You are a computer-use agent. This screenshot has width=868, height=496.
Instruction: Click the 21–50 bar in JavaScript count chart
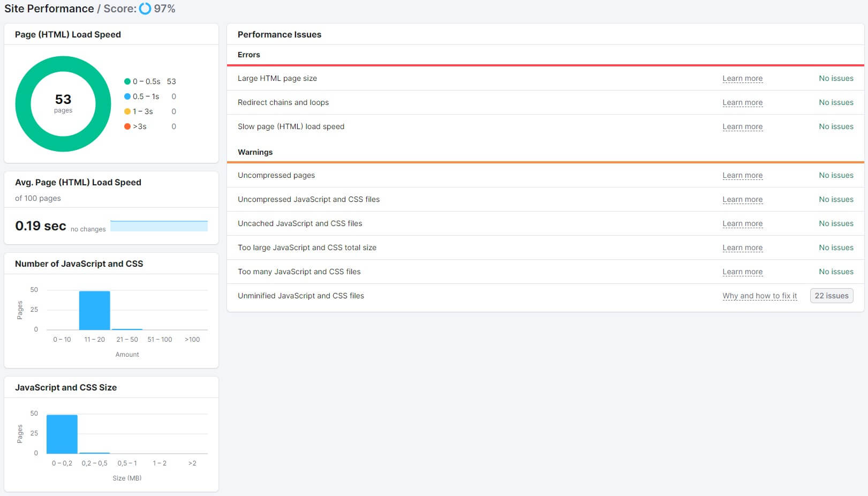tap(127, 329)
